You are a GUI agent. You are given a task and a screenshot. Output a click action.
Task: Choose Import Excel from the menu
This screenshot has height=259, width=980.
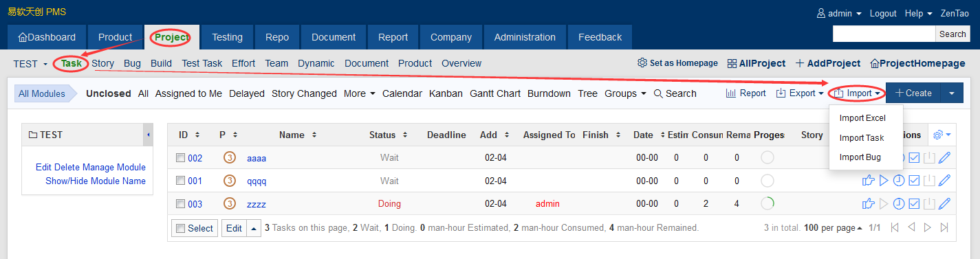[x=862, y=118]
